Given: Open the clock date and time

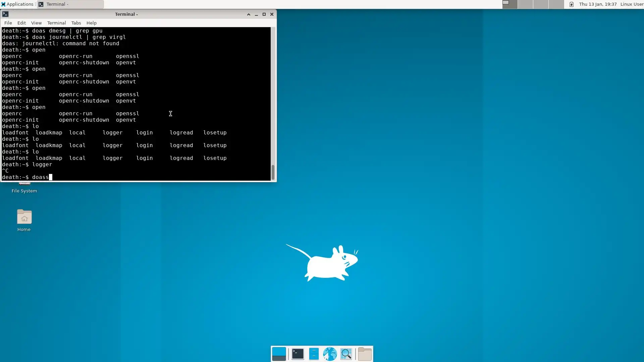Looking at the screenshot, I should pos(598,4).
